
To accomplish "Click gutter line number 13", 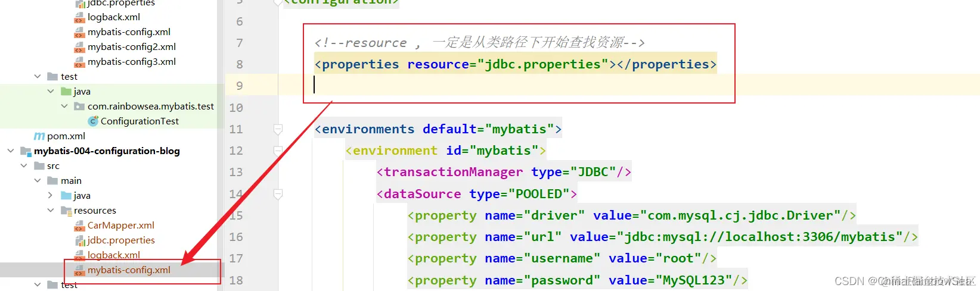I will click(236, 172).
